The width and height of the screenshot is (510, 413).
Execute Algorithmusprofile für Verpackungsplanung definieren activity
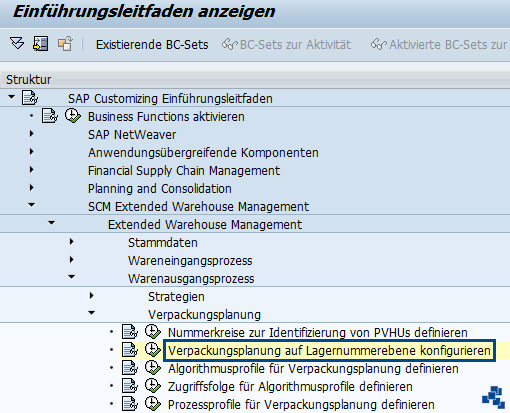coord(153,368)
